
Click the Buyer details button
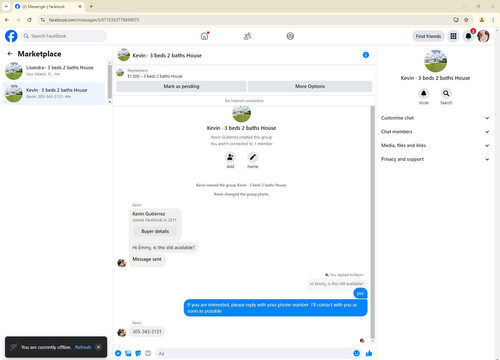155,231
